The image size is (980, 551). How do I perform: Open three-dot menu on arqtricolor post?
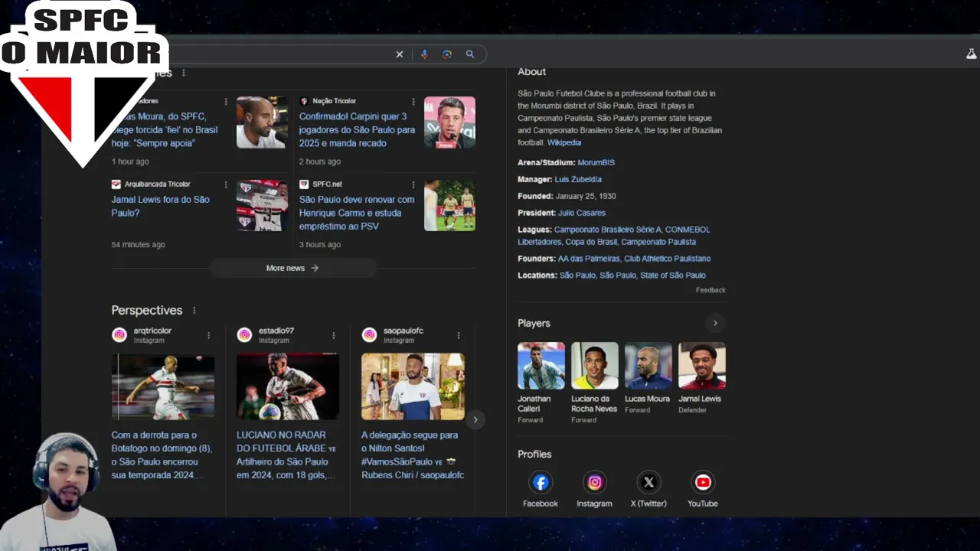[x=208, y=335]
